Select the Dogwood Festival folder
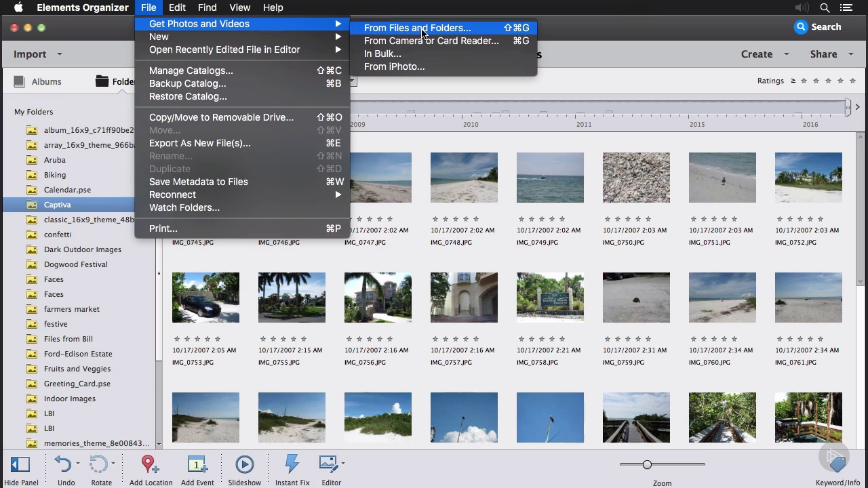Screen dimensions: 868x488 (76, 264)
